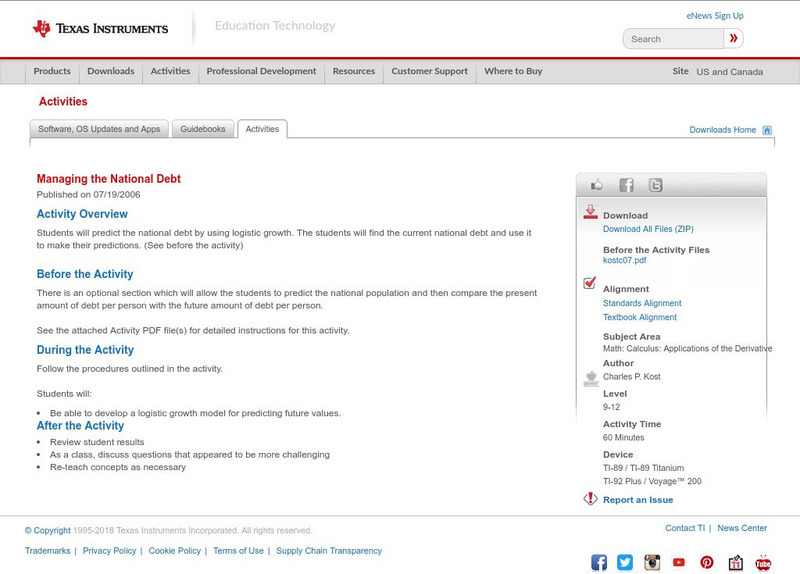Switch to Software, OS Updates and Apps tab
This screenshot has width=800, height=574.
tap(99, 129)
